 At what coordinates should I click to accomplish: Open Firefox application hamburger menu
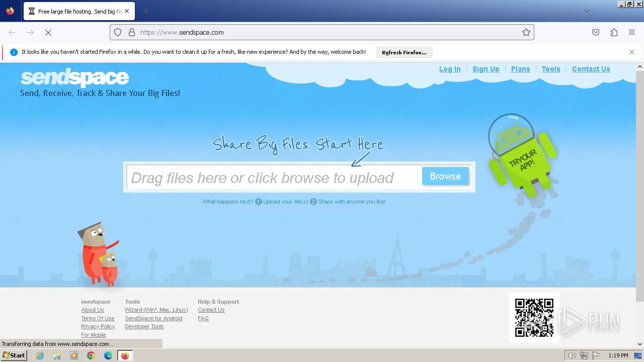(x=632, y=32)
